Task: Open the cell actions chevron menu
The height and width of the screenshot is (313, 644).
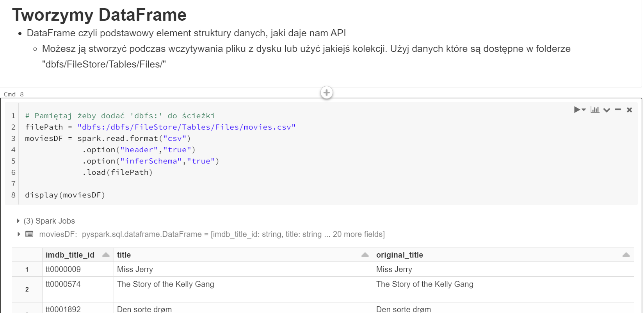Action: pyautogui.click(x=607, y=110)
